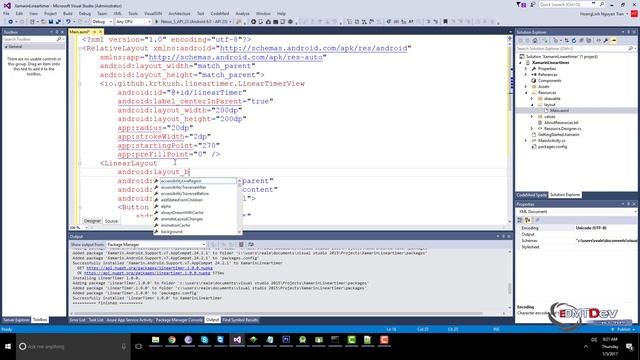640x360 pixels.
Task: Select Package Manager Console tab
Action: click(x=179, y=320)
